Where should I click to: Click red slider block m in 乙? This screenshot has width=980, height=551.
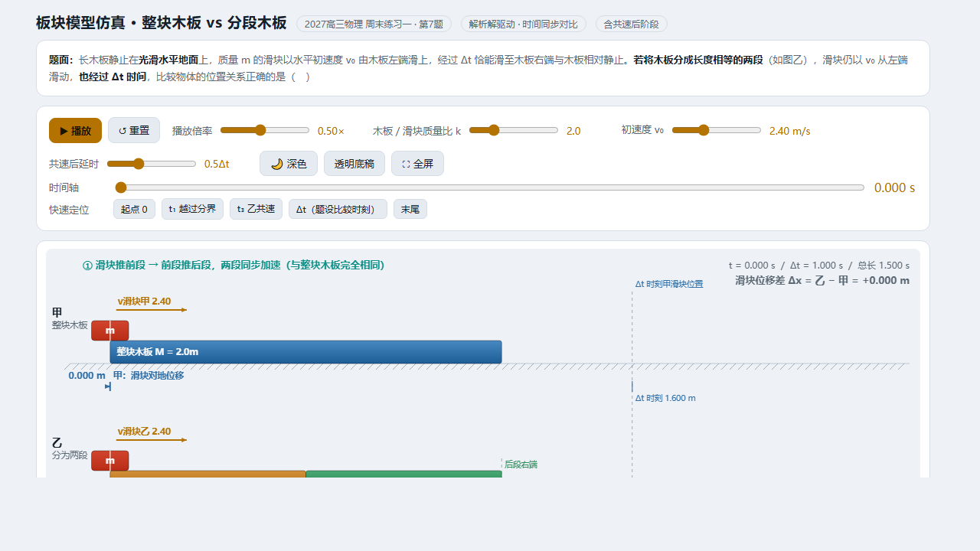(110, 461)
